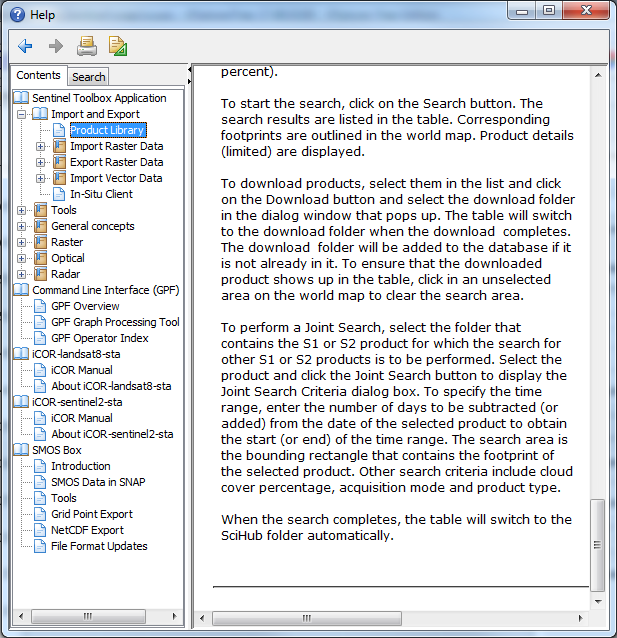The width and height of the screenshot is (617, 638).
Task: Click the gray Forward arrow icon
Action: pos(56,46)
